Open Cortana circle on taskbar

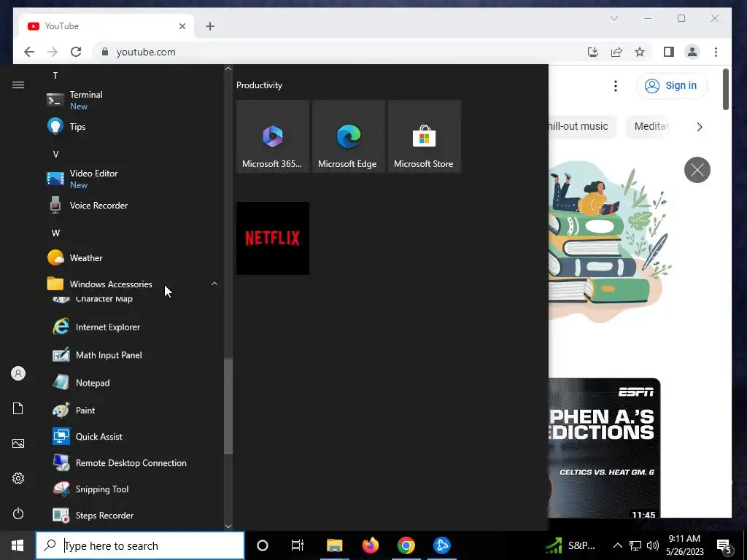pyautogui.click(x=263, y=545)
